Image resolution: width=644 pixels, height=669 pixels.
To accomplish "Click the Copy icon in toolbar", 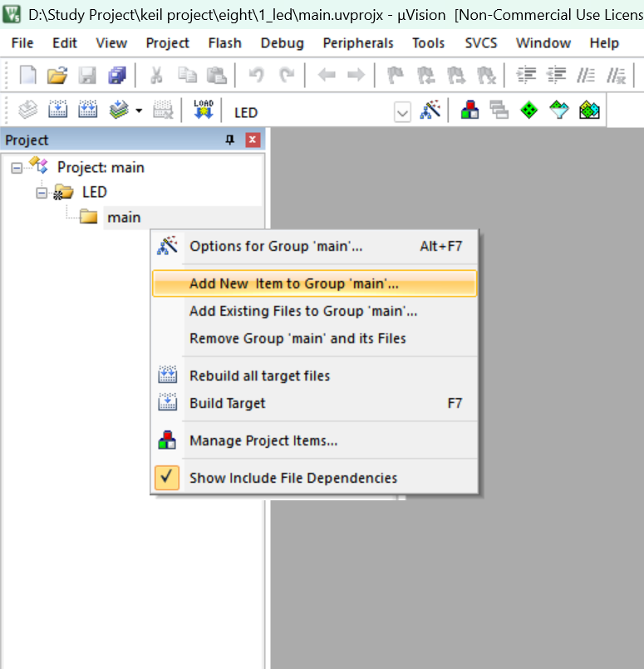I will [187, 76].
